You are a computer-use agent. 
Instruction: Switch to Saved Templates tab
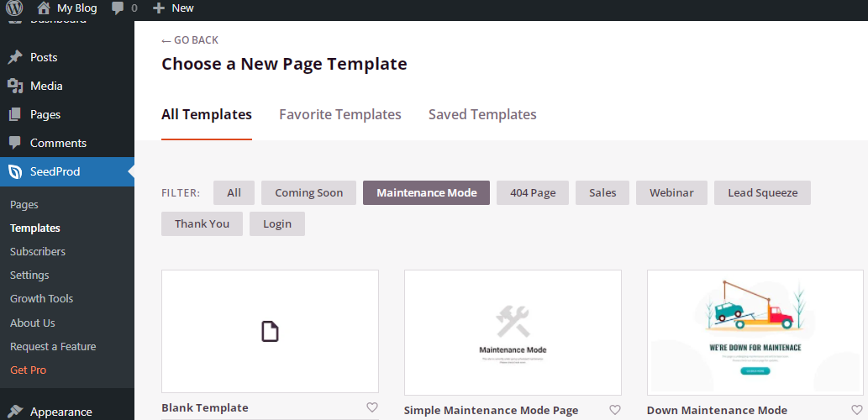tap(482, 114)
